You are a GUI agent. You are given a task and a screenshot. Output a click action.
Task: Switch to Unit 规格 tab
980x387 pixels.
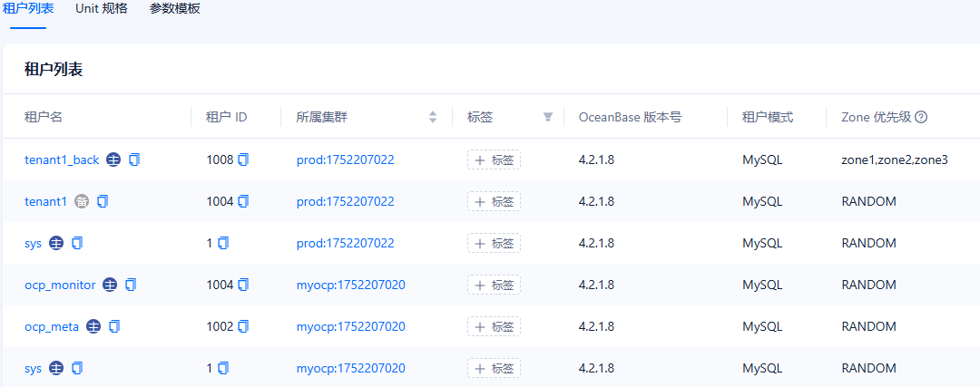[102, 9]
